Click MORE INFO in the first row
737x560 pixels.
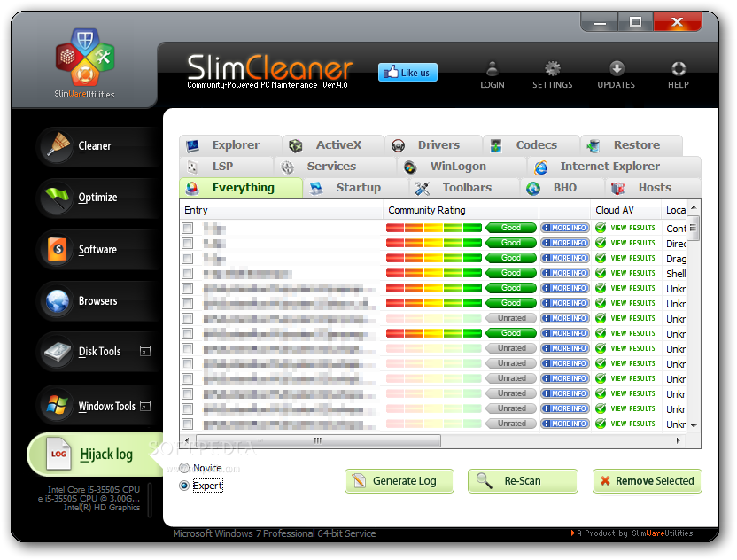[564, 228]
